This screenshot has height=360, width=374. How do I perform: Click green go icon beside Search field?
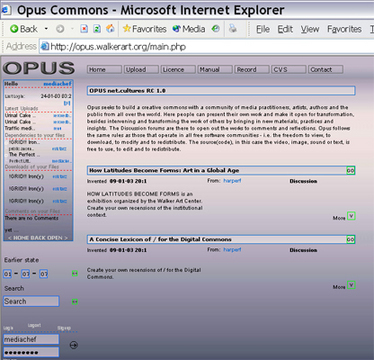75,302
